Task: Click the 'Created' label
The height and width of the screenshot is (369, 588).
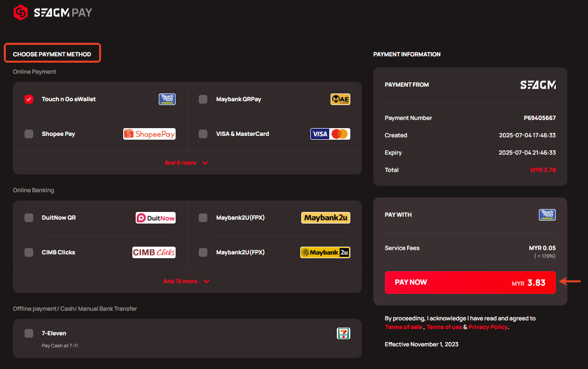Action: tap(396, 135)
